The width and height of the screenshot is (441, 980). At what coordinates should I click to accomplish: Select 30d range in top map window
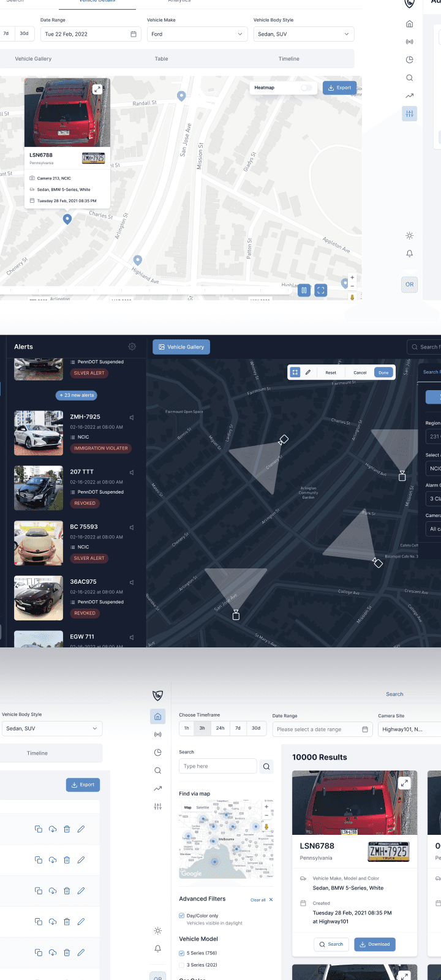tap(24, 34)
